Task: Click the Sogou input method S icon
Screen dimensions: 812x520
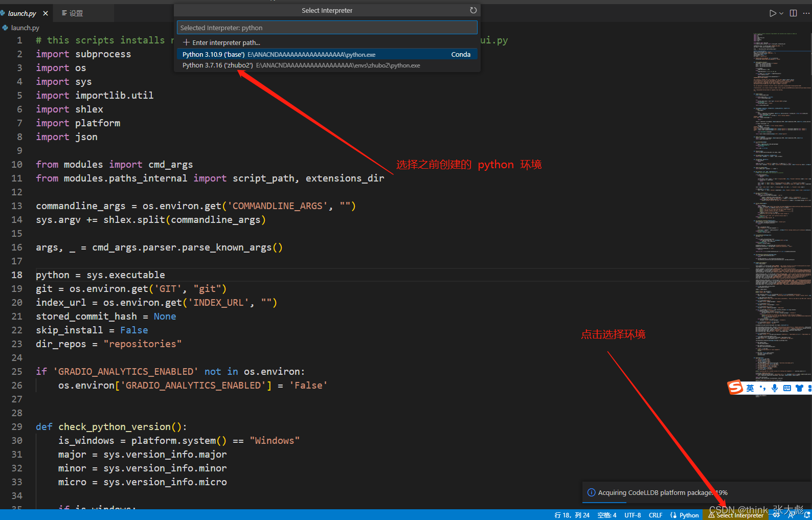Action: coord(735,388)
